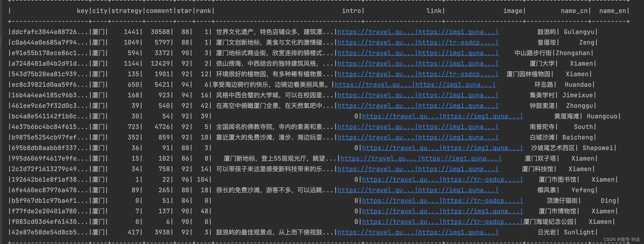The width and height of the screenshot is (644, 244).
Task: Click the comment value 30588
Action: pos(160,32)
